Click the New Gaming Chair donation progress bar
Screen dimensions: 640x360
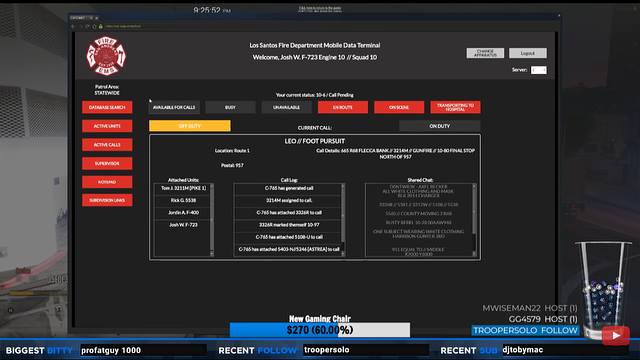[x=320, y=330]
